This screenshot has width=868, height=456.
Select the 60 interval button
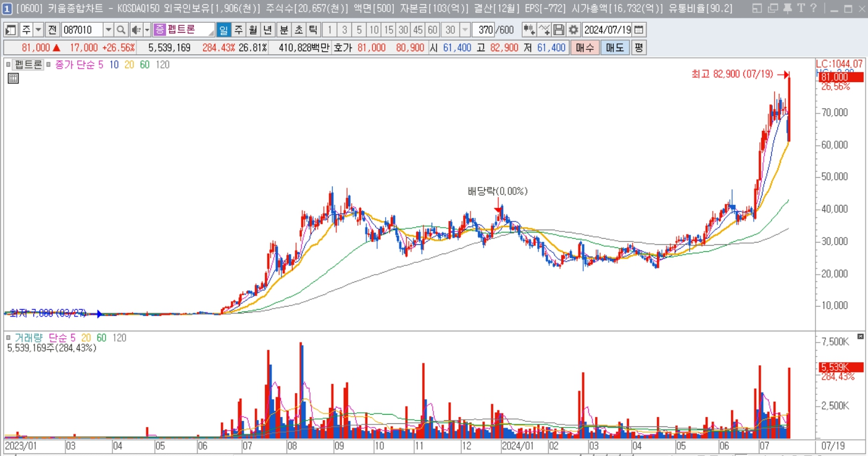click(x=432, y=30)
